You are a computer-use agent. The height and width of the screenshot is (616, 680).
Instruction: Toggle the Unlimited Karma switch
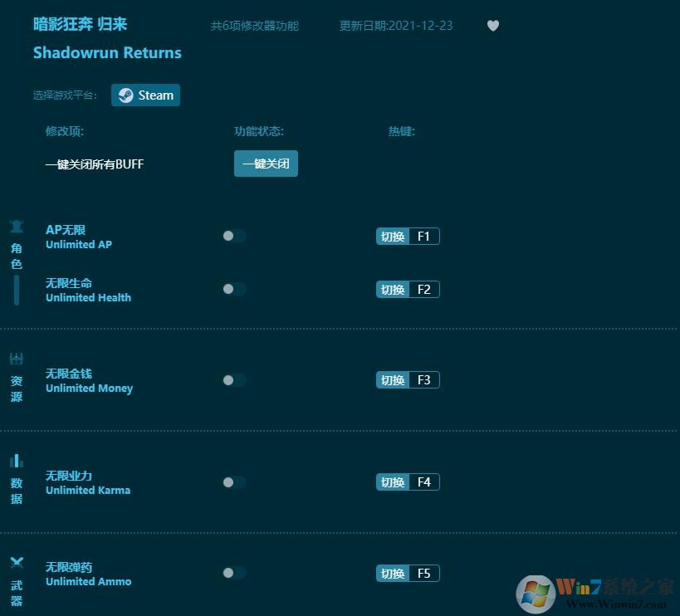tap(233, 482)
